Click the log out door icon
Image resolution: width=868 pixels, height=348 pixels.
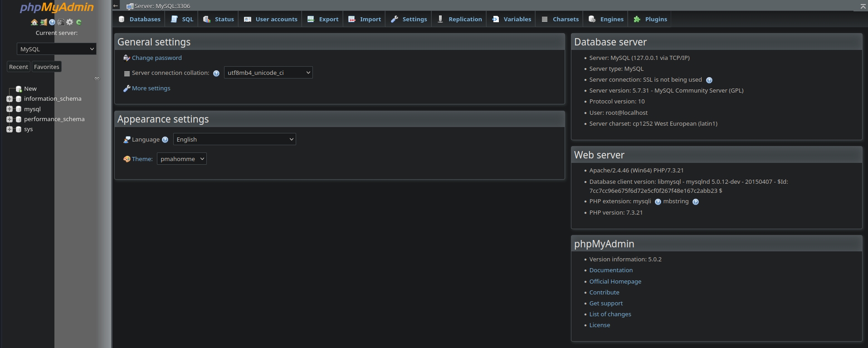44,22
